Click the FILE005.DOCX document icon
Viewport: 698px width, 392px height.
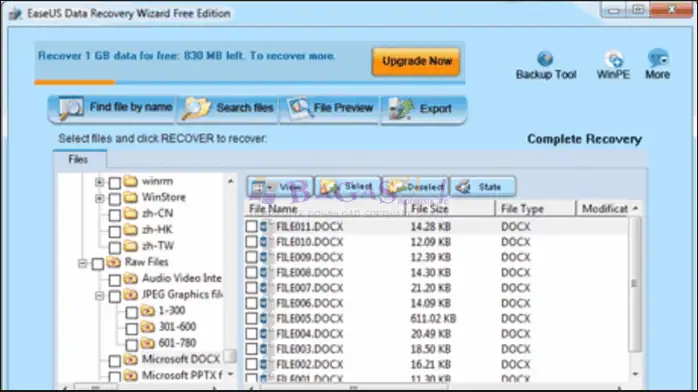click(265, 319)
